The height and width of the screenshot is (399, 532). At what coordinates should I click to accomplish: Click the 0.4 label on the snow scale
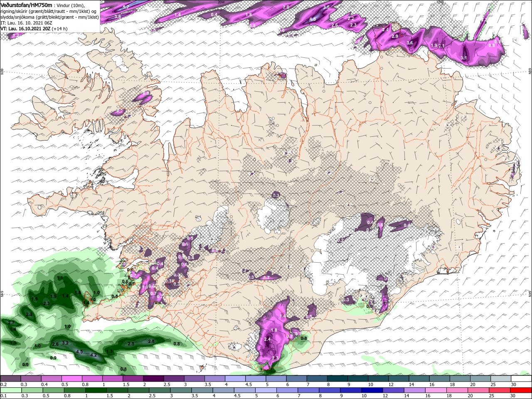pyautogui.click(x=44, y=384)
